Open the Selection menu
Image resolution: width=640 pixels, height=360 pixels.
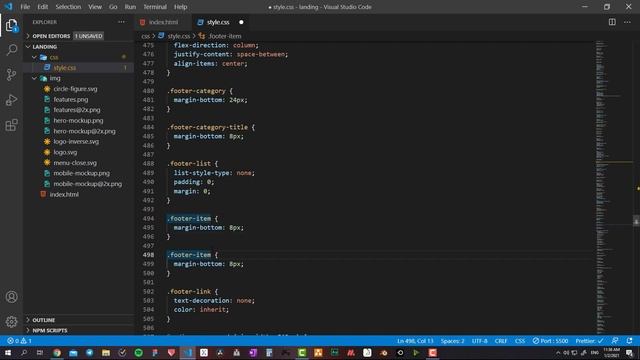68,7
